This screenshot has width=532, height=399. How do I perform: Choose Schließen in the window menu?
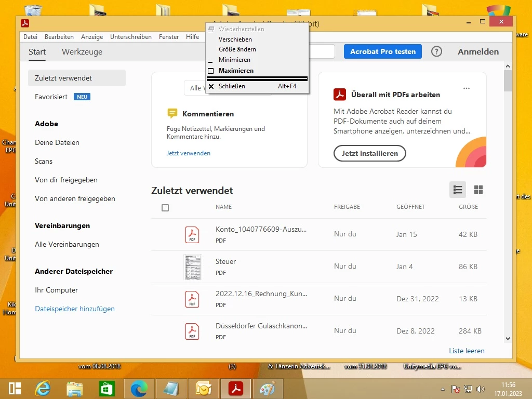pos(257,86)
